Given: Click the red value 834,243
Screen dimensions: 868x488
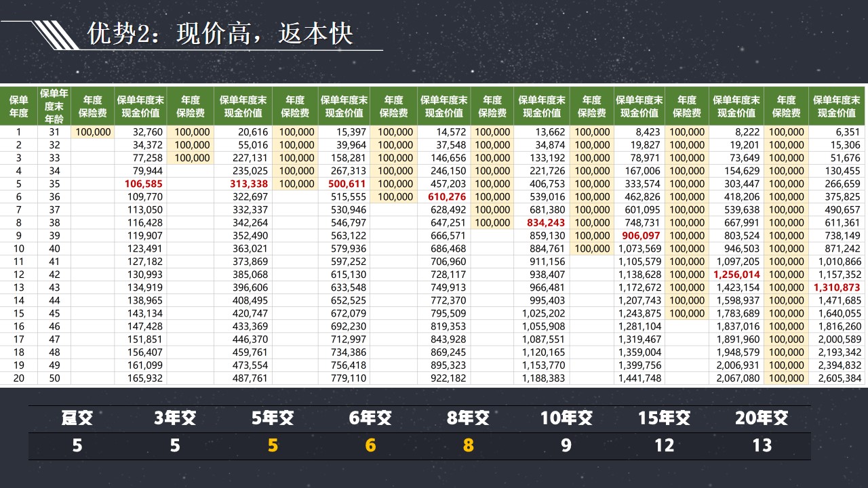Looking at the screenshot, I should (x=546, y=222).
